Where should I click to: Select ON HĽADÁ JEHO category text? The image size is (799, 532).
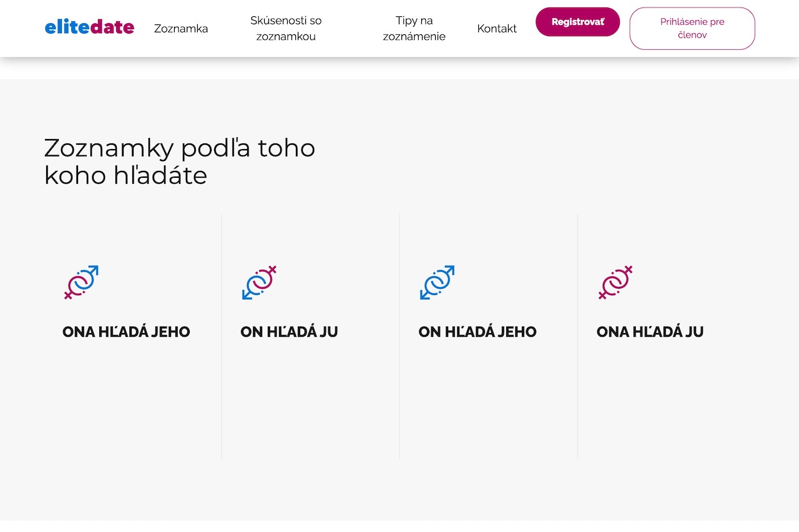[478, 332]
